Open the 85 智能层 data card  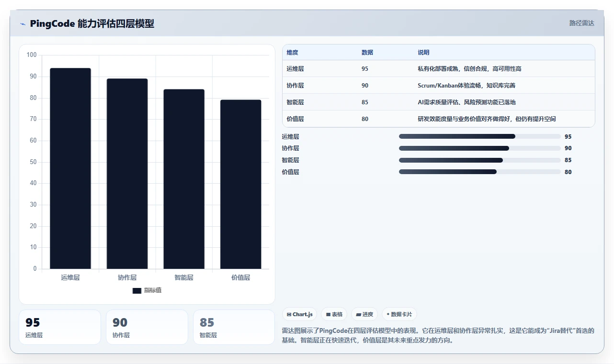(x=234, y=327)
